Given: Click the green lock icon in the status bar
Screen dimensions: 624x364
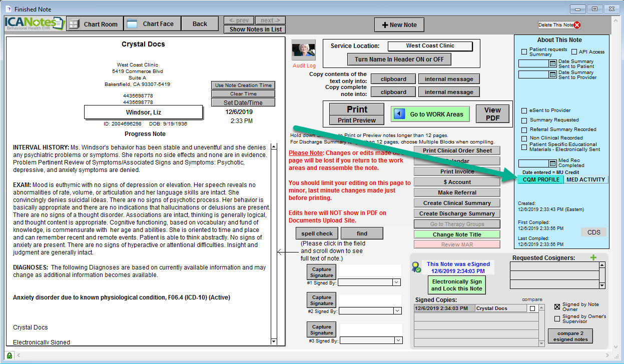Looking at the screenshot, I should coord(10,355).
